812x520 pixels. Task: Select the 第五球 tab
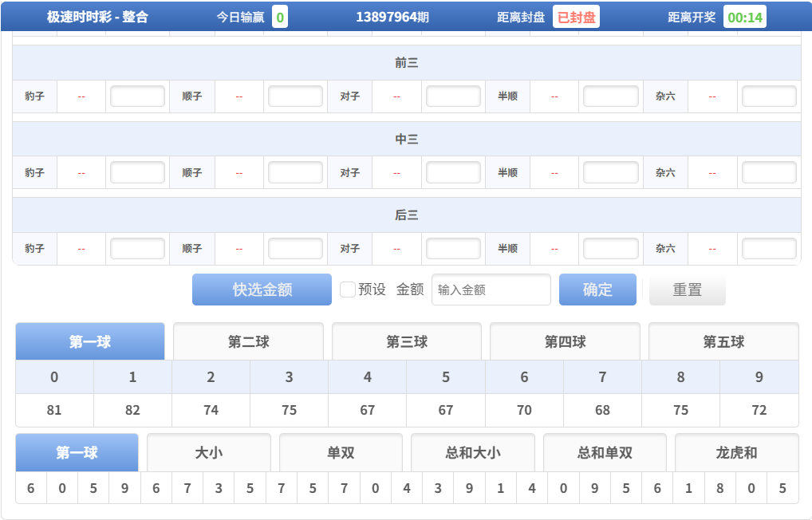(x=723, y=341)
